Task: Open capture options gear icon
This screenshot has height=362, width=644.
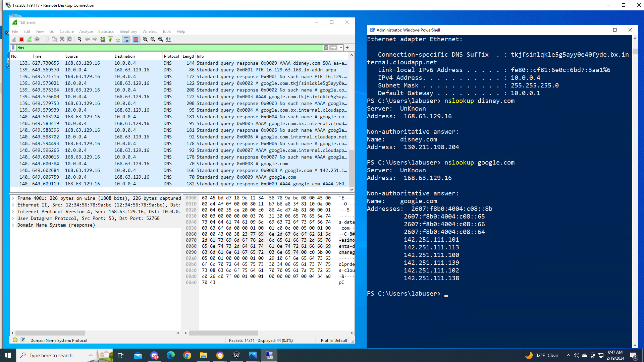Action: (37, 39)
